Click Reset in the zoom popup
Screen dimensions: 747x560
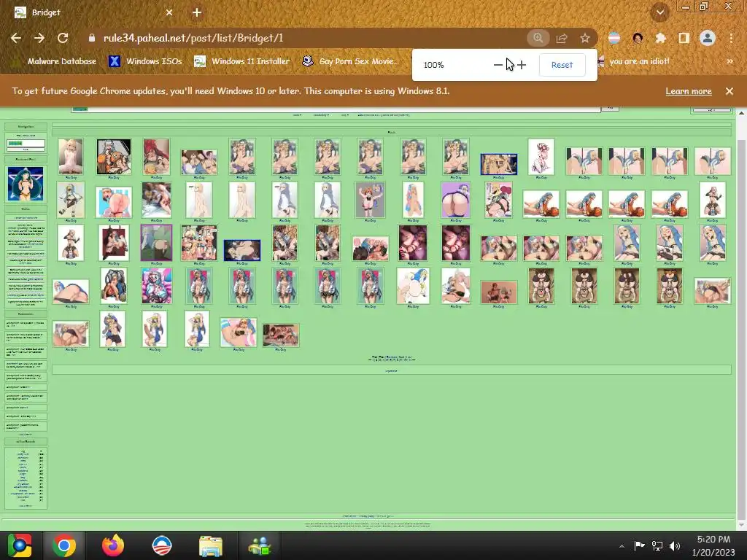pyautogui.click(x=562, y=65)
